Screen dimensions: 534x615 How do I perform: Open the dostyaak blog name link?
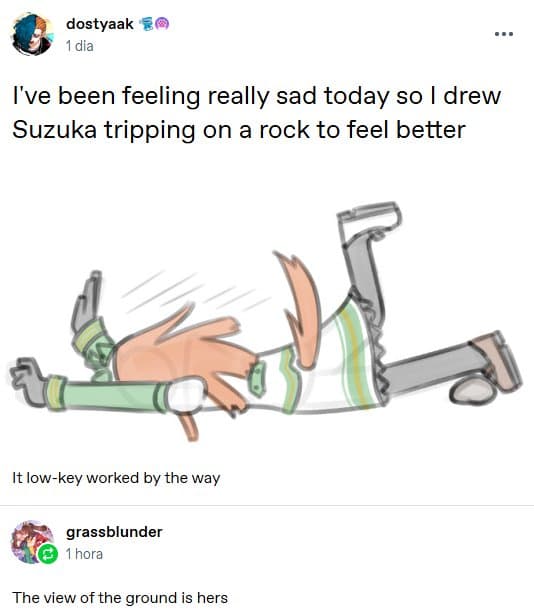tap(100, 24)
